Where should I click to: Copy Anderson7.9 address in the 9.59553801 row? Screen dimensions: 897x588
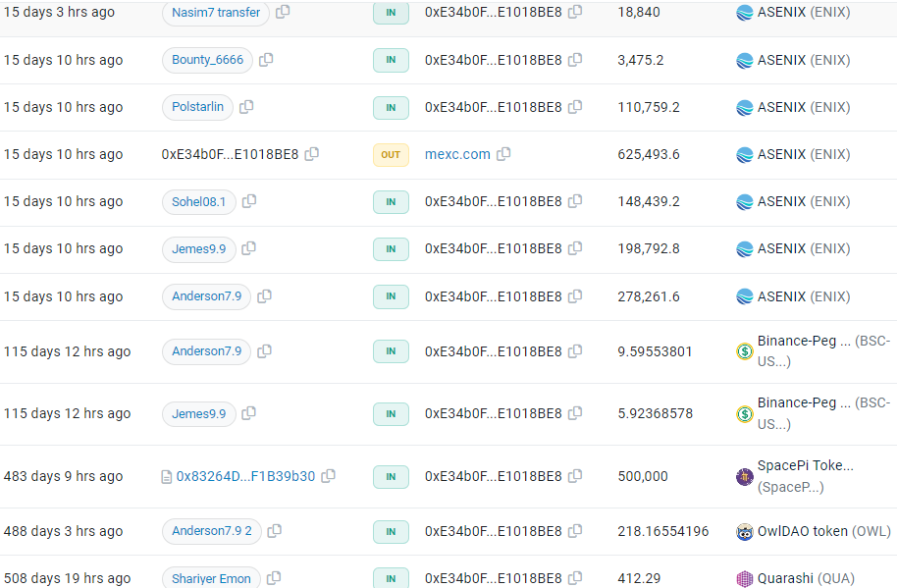(x=264, y=351)
